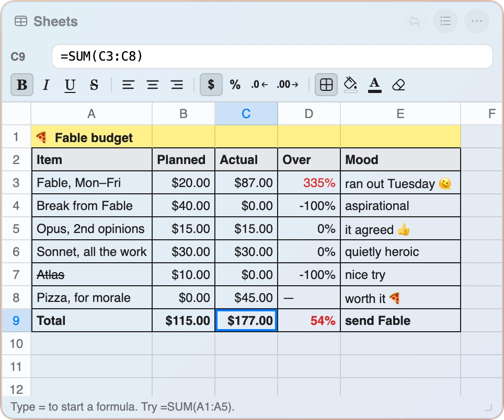The image size is (504, 420).
Task: Edit the formula bar input
Action: click(272, 56)
